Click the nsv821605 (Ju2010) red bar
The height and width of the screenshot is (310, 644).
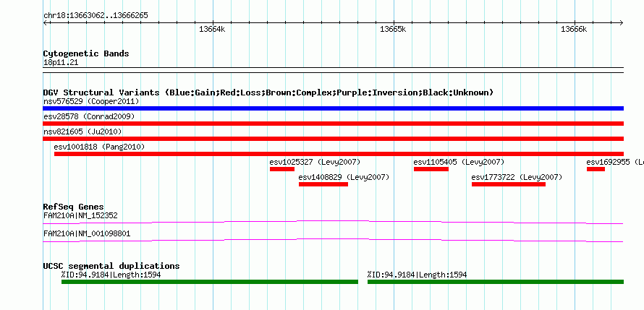point(333,139)
